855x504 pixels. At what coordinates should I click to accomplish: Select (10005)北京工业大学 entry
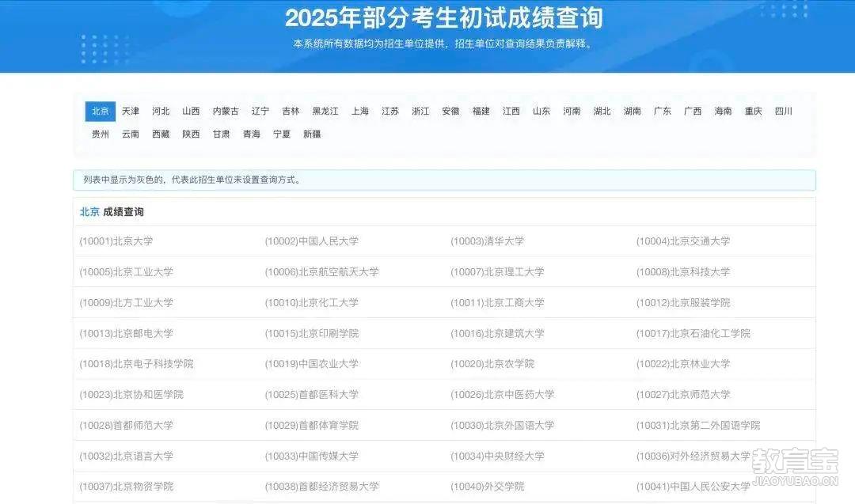127,272
